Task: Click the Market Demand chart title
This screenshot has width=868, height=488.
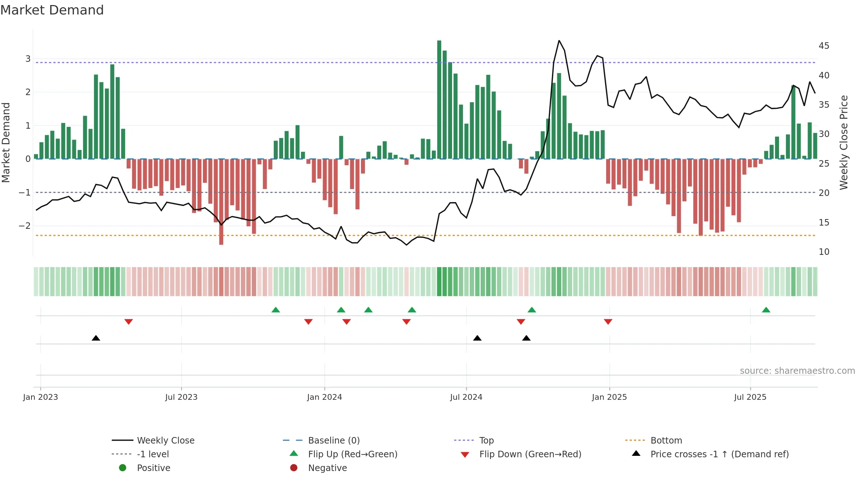Action: 52,10
